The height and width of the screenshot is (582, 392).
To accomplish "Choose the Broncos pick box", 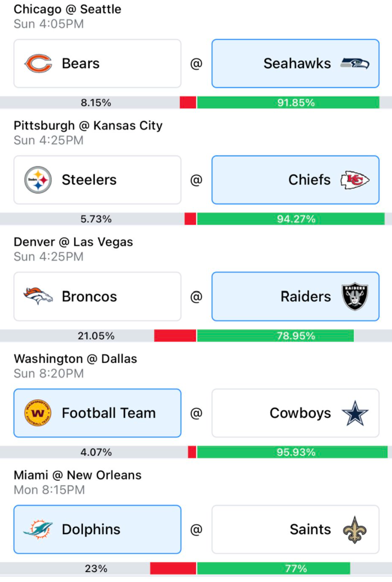I will point(98,296).
